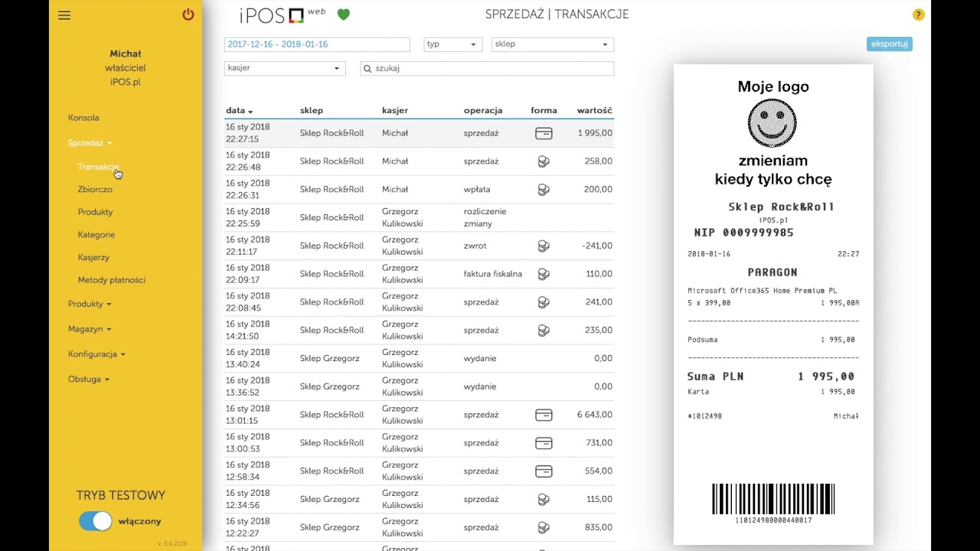Screen dimensions: 980x551
Task: Toggle the Tryb testowy switch
Action: click(x=96, y=521)
